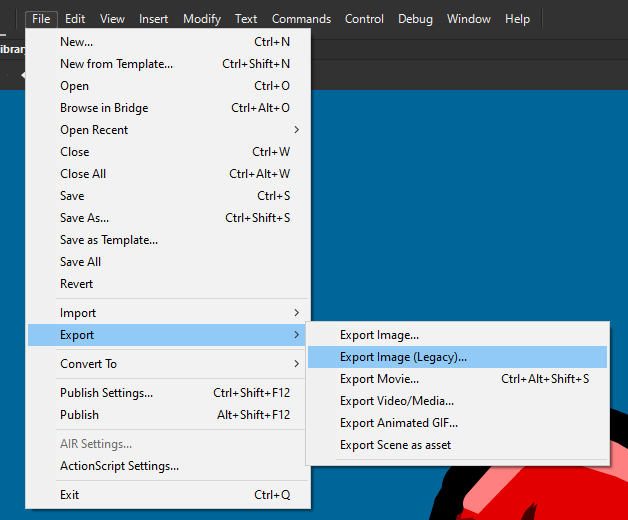
Task: Click Close in the File menu
Action: tap(168, 152)
